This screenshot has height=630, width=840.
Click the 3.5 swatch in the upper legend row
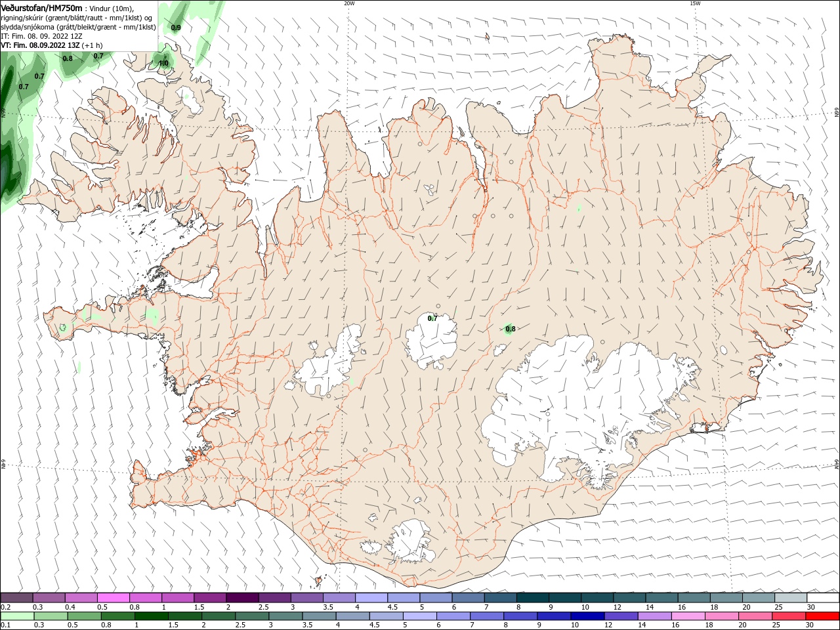(x=339, y=597)
